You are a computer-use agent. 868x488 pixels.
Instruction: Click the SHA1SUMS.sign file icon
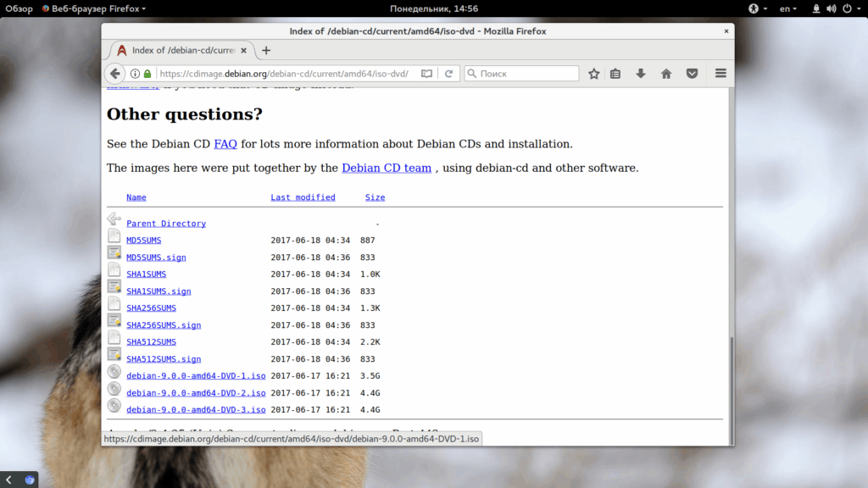coord(114,286)
